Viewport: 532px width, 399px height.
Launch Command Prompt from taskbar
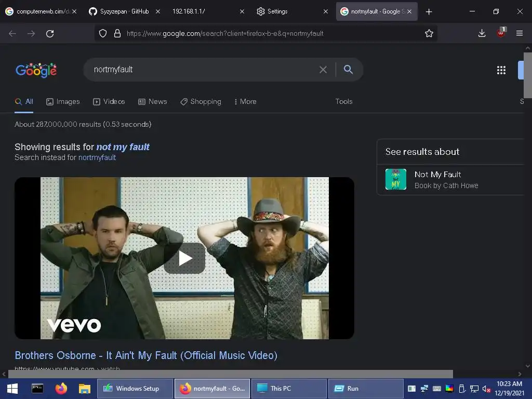(x=37, y=389)
